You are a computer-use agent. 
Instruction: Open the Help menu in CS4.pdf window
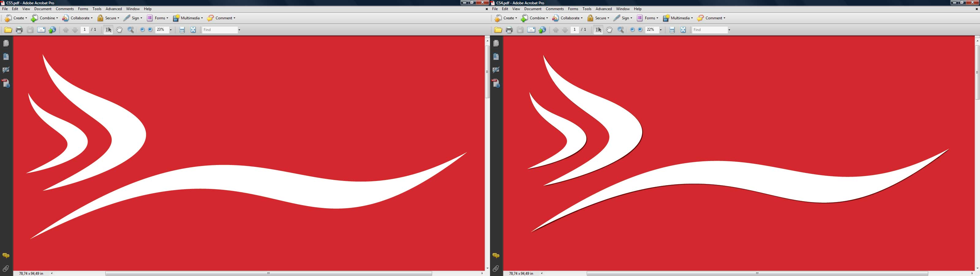(x=638, y=9)
